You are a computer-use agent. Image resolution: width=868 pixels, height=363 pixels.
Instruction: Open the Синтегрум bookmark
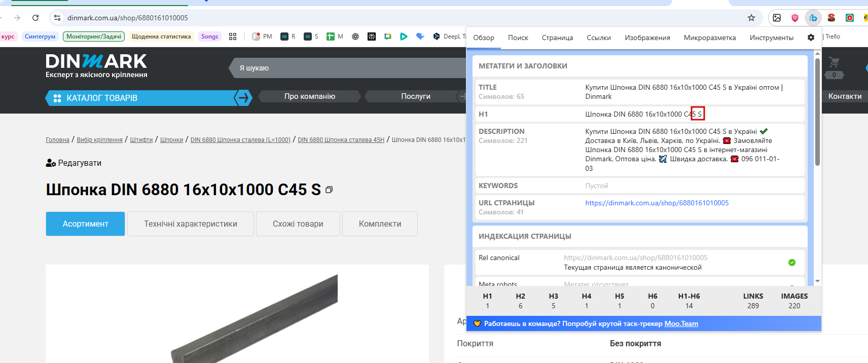40,37
